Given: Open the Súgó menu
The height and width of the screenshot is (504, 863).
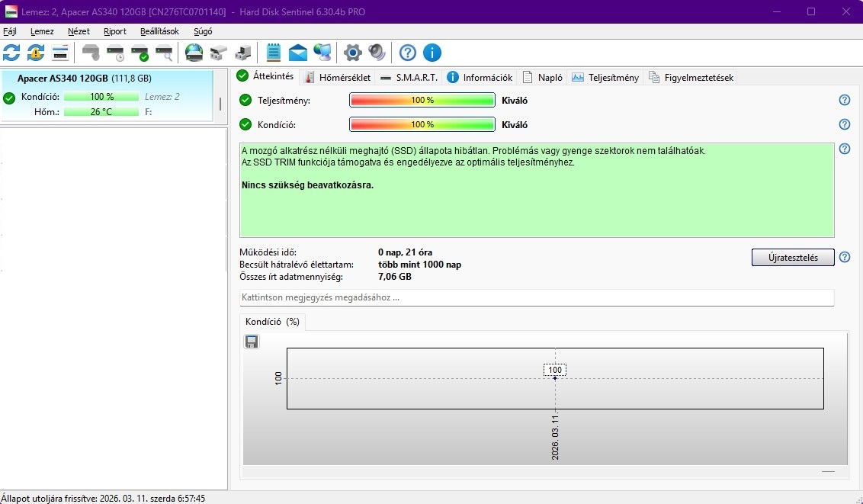Looking at the screenshot, I should tap(203, 31).
